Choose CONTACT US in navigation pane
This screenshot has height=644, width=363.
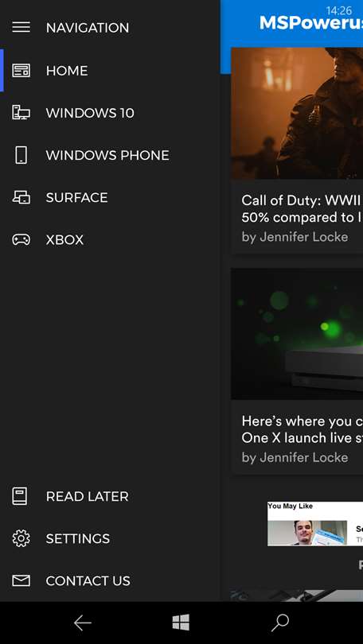88,580
